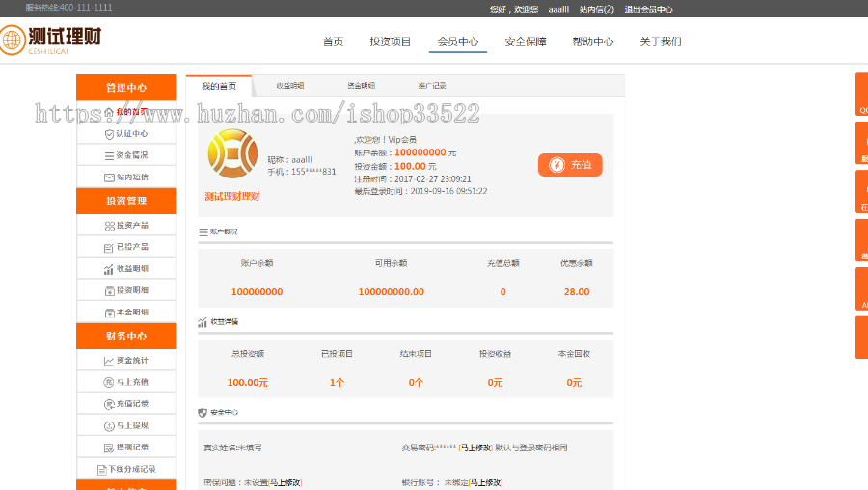Select 马上提现 in the sidebar
The width and height of the screenshot is (868, 490).
[x=126, y=425]
